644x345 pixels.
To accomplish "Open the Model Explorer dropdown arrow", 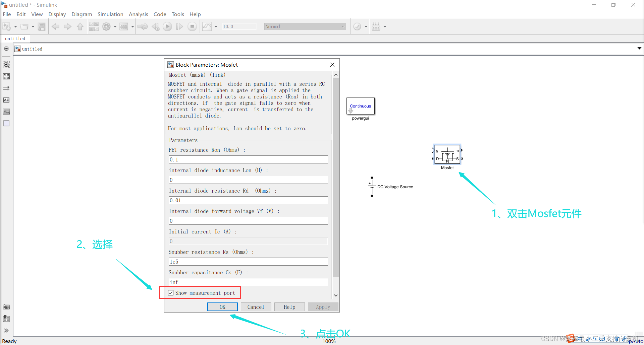I will coord(132,26).
